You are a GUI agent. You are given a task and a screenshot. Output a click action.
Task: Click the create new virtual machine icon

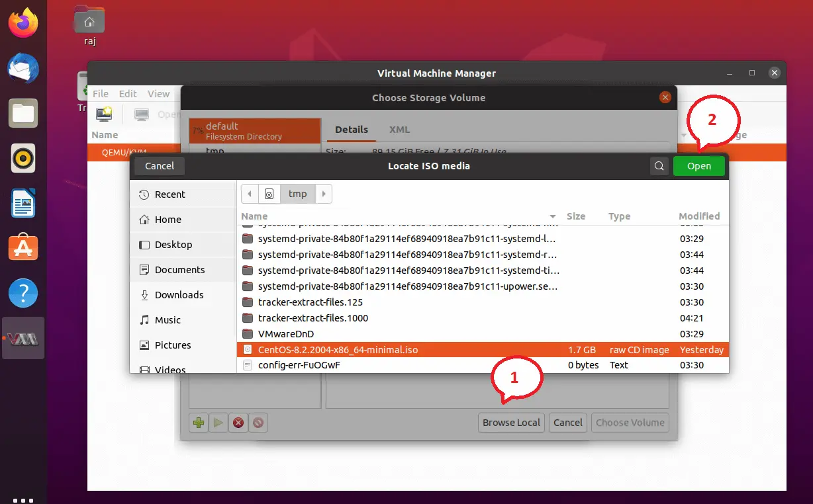pos(104,114)
